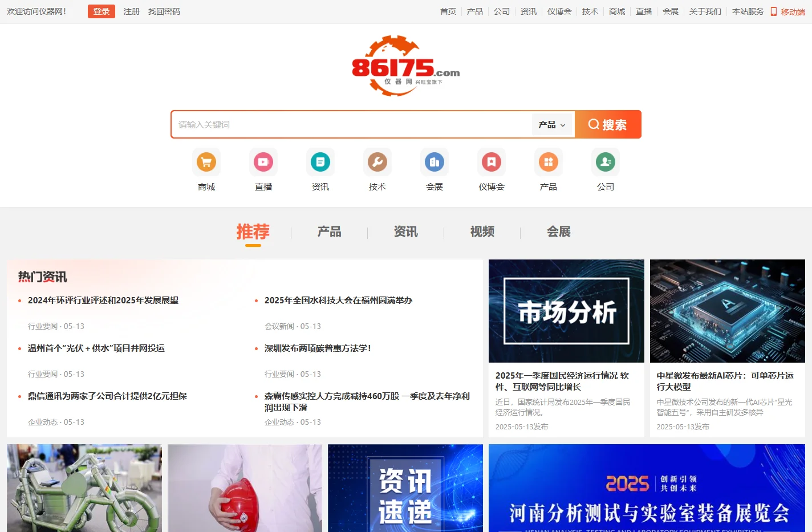Click the 热门资讯 section heading
The width and height of the screenshot is (812, 532).
pos(43,277)
